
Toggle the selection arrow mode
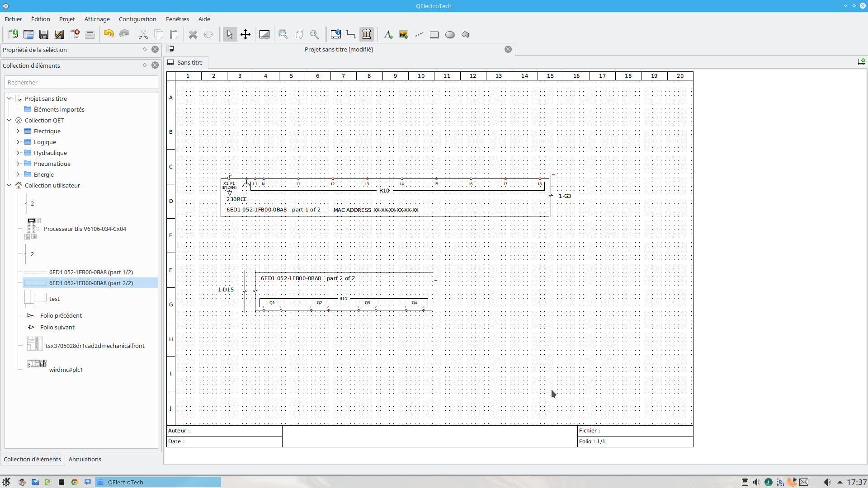230,34
